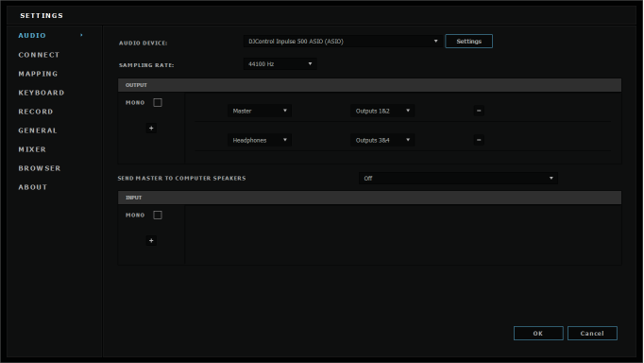
Task: Open the Master output channel dropdown
Action: point(260,111)
